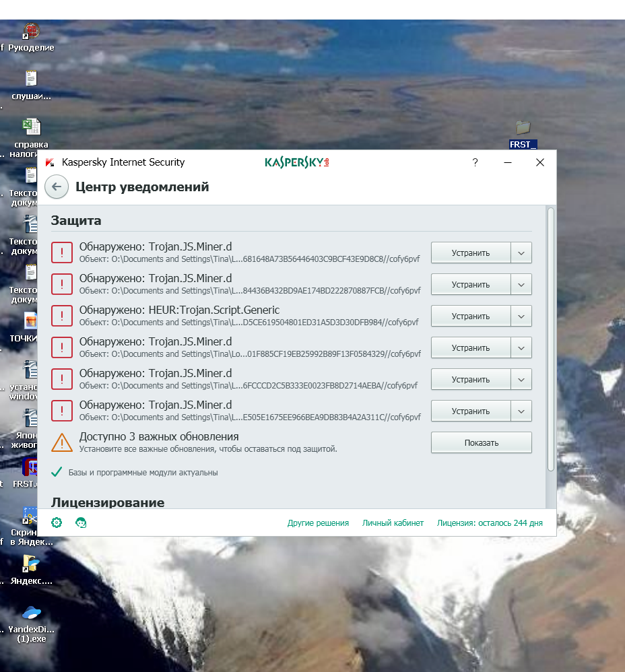Click the Защита section heading
625x672 pixels.
point(76,220)
